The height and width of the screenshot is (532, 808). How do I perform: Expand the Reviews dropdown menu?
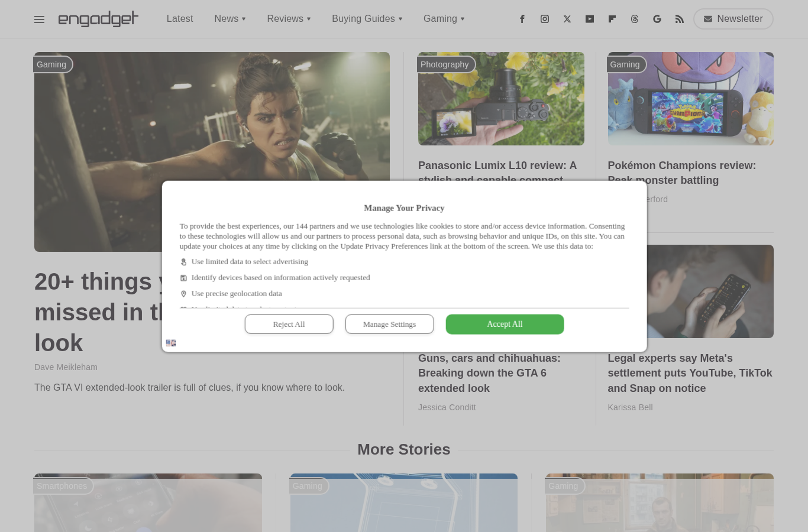(x=289, y=19)
